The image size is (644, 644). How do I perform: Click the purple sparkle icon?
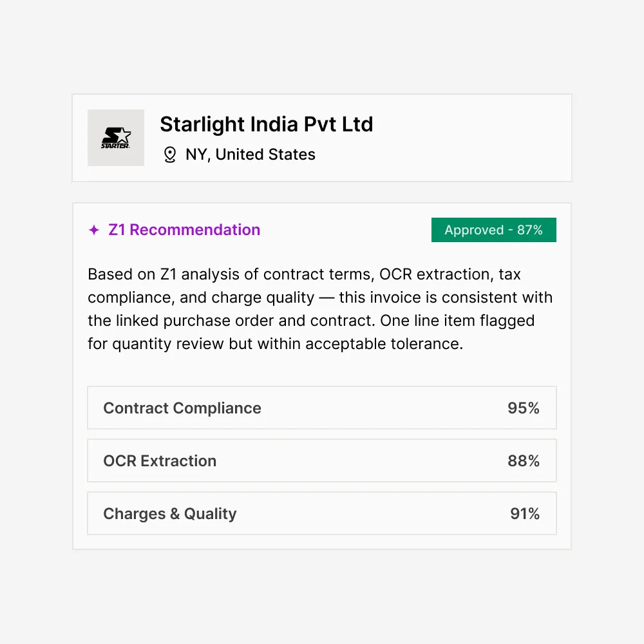(x=94, y=230)
